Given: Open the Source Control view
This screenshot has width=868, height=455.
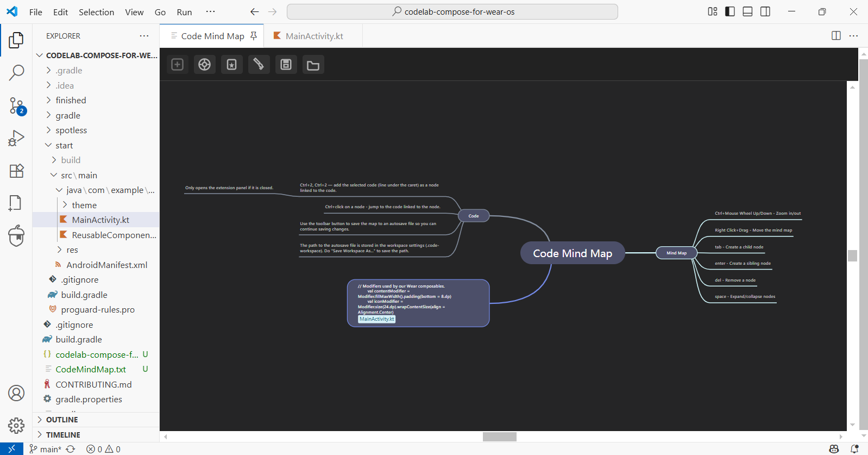Looking at the screenshot, I should 16,106.
